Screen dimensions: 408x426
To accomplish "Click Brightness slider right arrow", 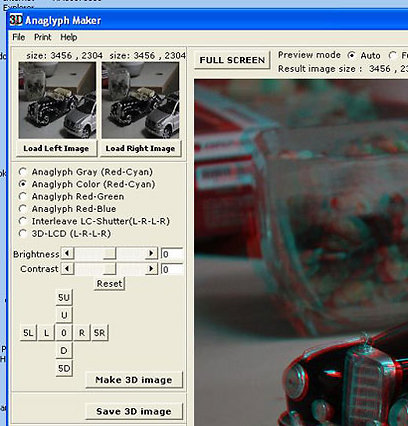I will coord(151,253).
